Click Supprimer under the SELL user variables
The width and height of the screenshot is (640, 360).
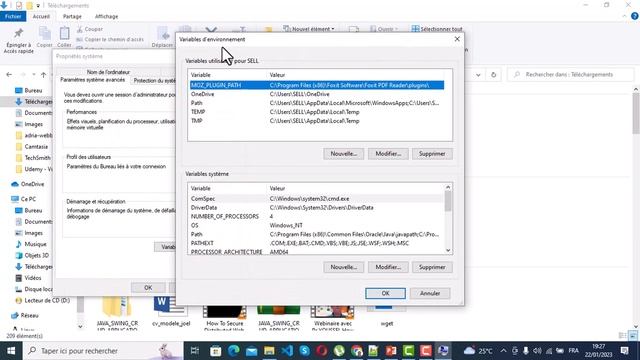tap(432, 154)
